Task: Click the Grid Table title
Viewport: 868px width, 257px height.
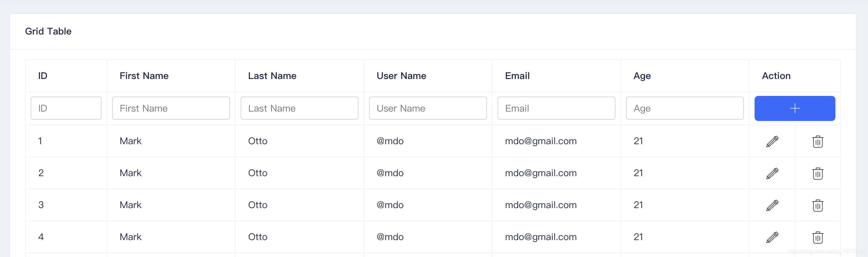Action: pos(48,31)
